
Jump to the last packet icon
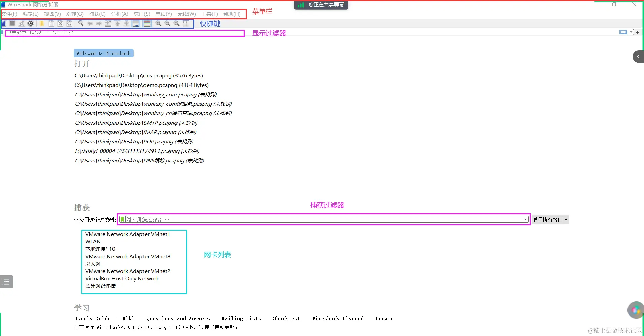pos(126,23)
